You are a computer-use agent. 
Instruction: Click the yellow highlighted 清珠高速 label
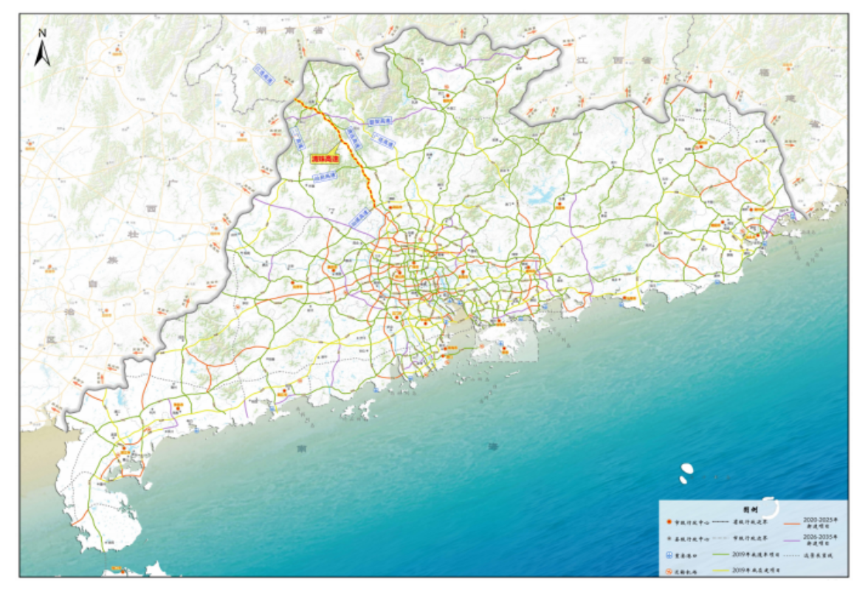point(325,159)
